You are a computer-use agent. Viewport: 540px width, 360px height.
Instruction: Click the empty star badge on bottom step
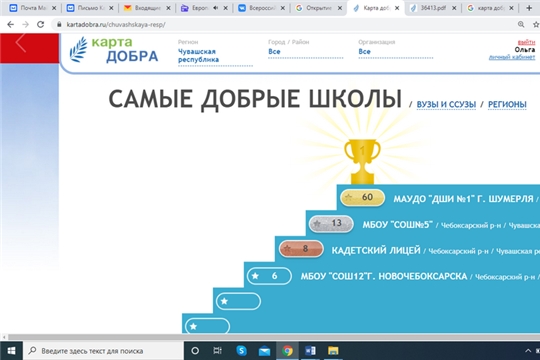207,326
